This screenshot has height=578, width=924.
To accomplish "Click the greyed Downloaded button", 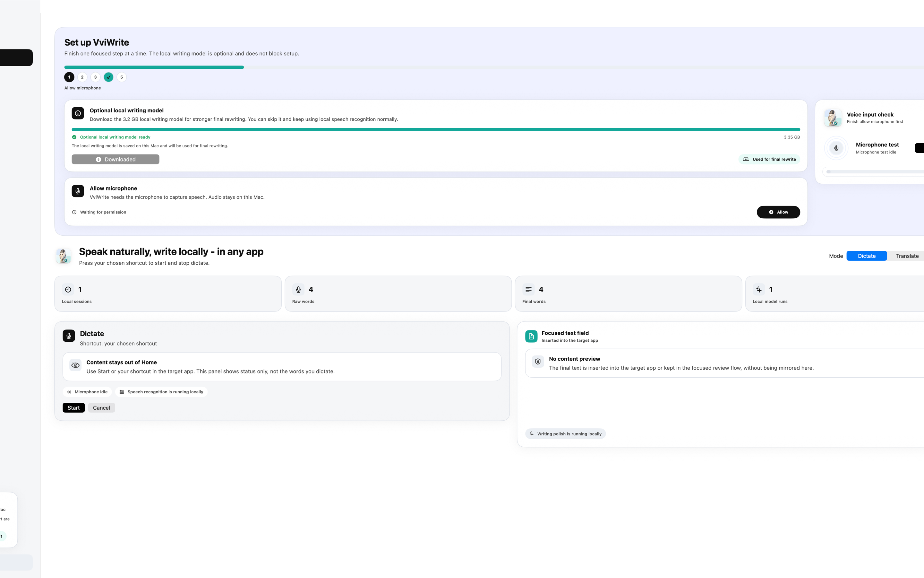I will (115, 159).
